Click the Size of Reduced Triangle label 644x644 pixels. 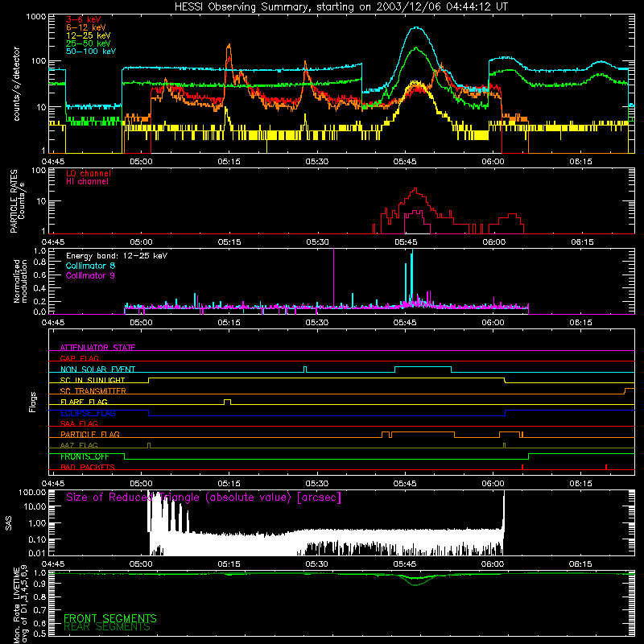(204, 497)
